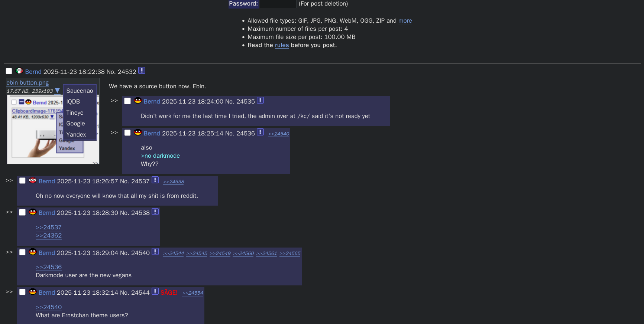Choose Yandex from the source menu
This screenshot has height=324, width=644.
pos(76,134)
